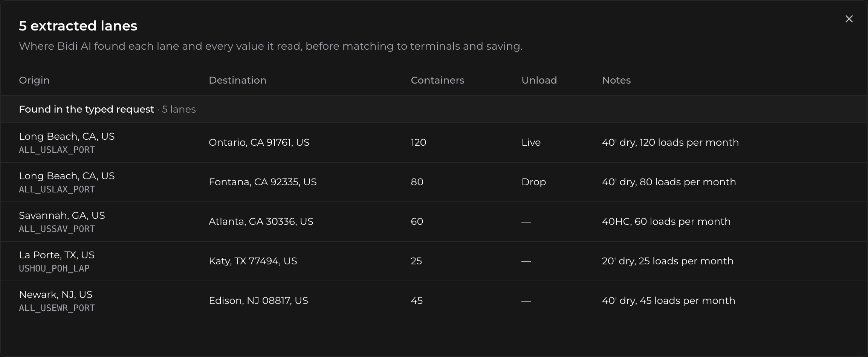Click the empty Unload dash in Atlanta row
Image resolution: width=868 pixels, height=357 pixels.
pyautogui.click(x=526, y=221)
